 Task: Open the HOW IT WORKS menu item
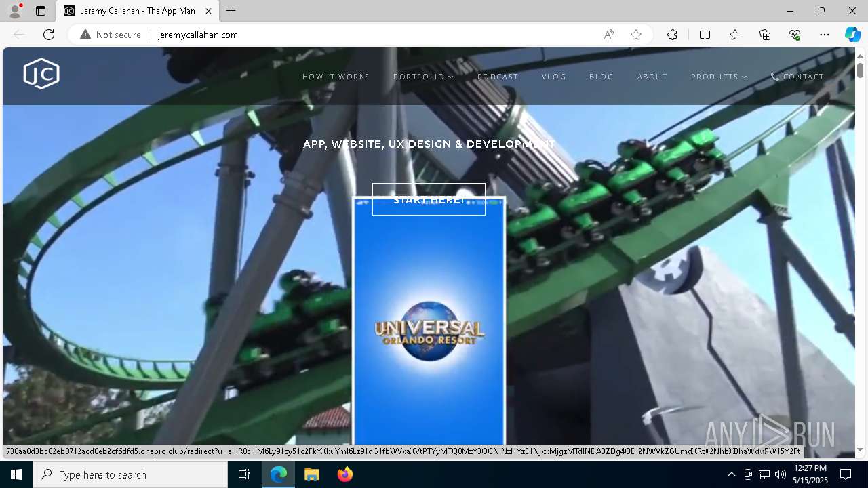coord(336,77)
